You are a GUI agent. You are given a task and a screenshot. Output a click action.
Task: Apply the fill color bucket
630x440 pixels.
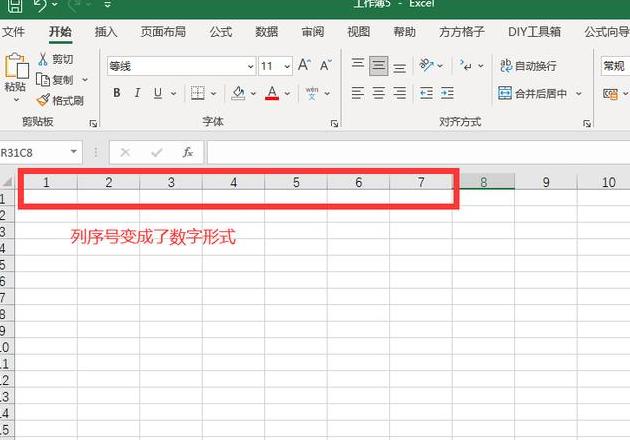coord(238,93)
